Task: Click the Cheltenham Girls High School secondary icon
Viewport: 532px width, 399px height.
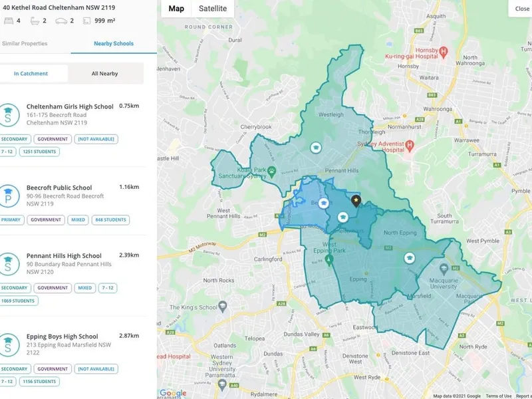Action: (8, 115)
